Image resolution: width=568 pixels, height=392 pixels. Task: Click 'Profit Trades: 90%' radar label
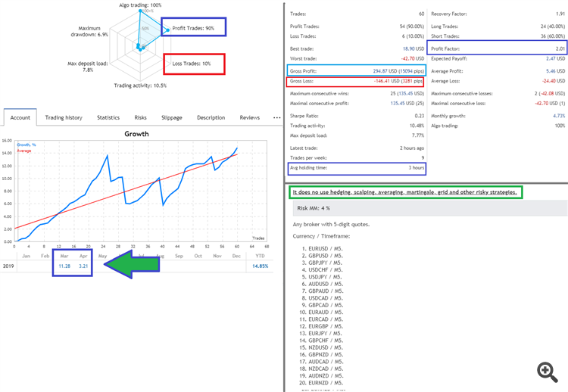coord(193,28)
